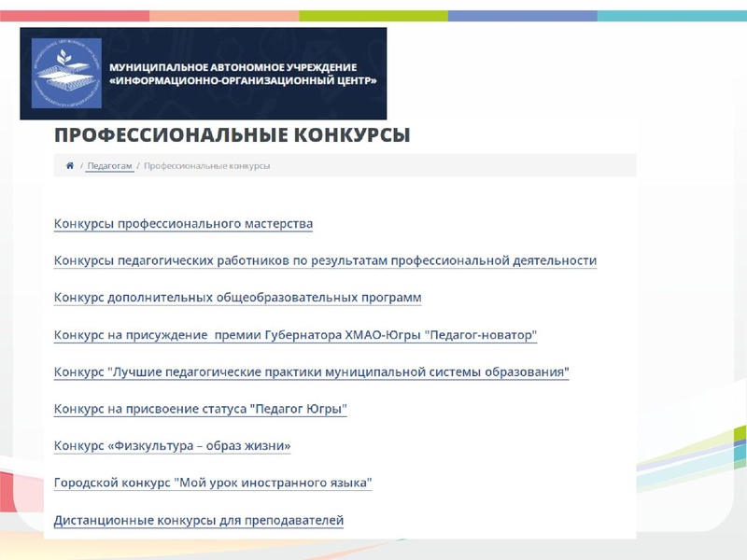Image resolution: width=747 pixels, height=560 pixels.
Task: Click "Лучшие педагогические практики муниципальной системы образования"
Action: tap(313, 371)
